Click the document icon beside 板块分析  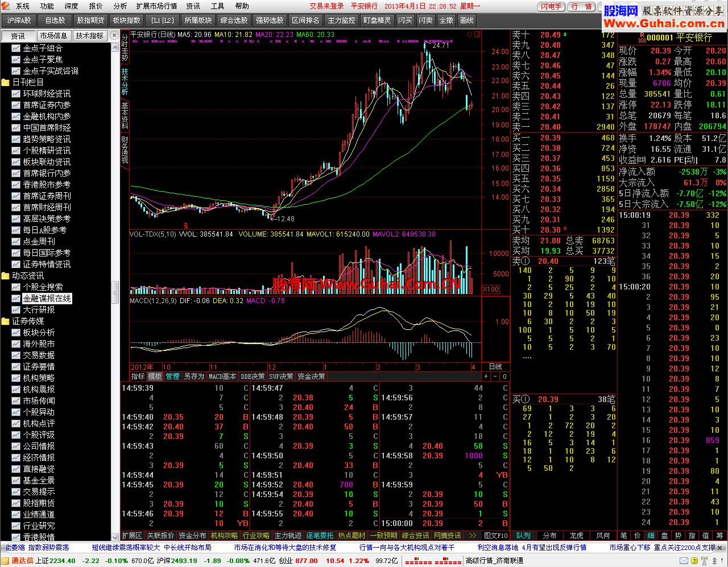point(16,333)
